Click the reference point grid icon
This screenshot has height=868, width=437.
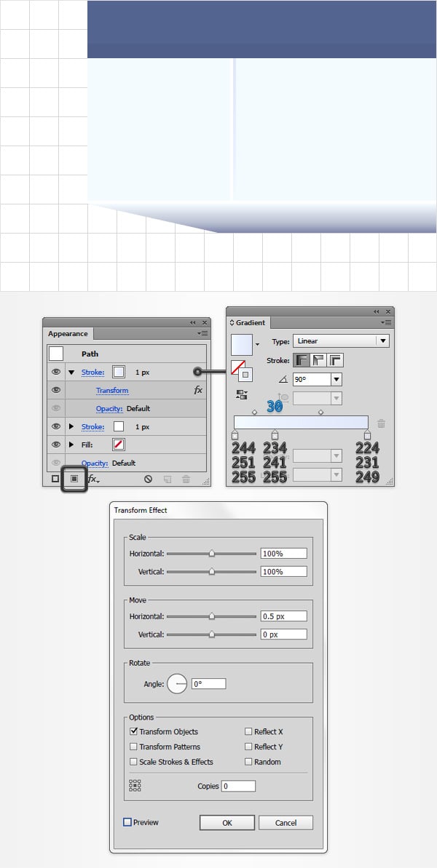[135, 786]
